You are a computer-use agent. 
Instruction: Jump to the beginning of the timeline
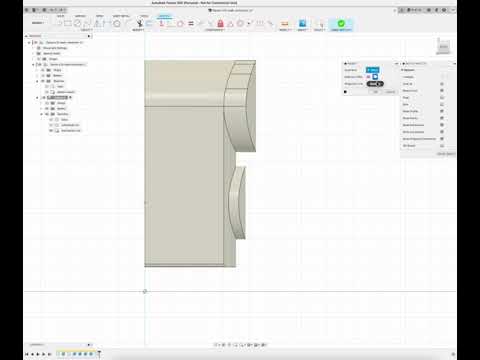click(x=27, y=354)
